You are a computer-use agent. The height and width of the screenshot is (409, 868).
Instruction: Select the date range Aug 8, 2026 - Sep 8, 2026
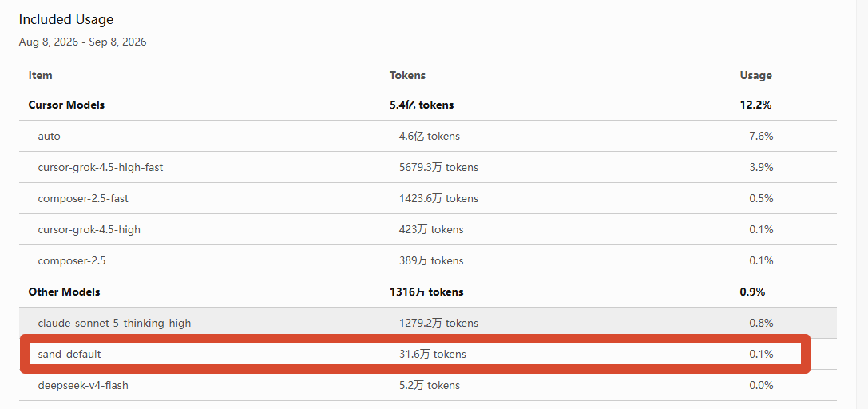click(82, 42)
